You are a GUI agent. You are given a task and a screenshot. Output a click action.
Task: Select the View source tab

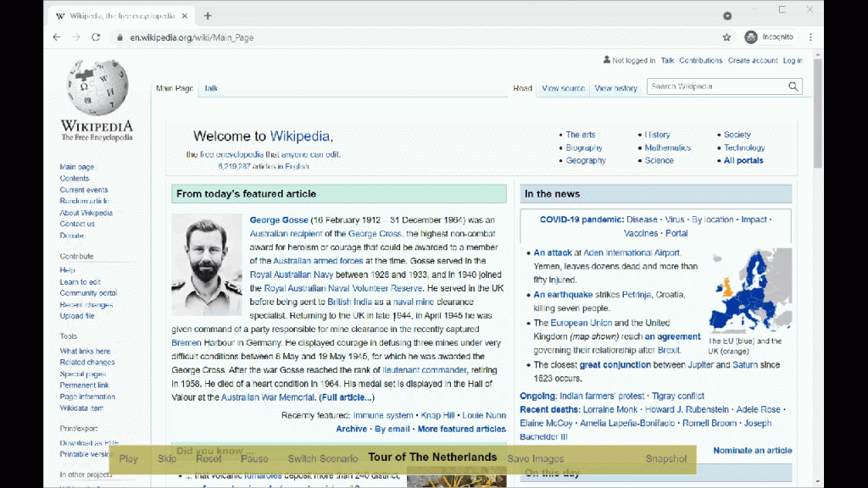[563, 88]
